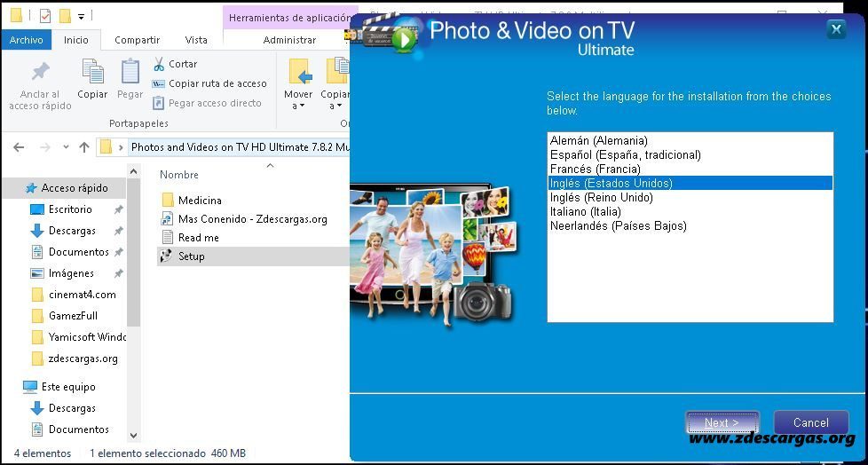Choose Alemán (Alemania) in installer
Image resolution: width=868 pixels, height=465 pixels.
pyautogui.click(x=598, y=140)
